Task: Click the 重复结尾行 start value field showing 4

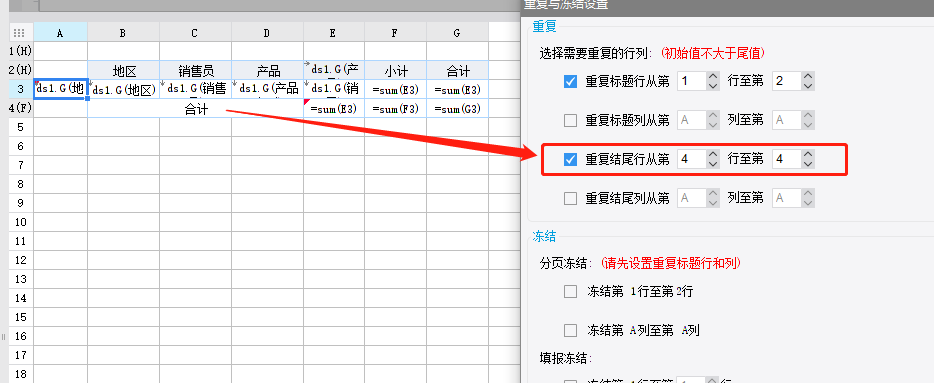Action: pos(692,159)
